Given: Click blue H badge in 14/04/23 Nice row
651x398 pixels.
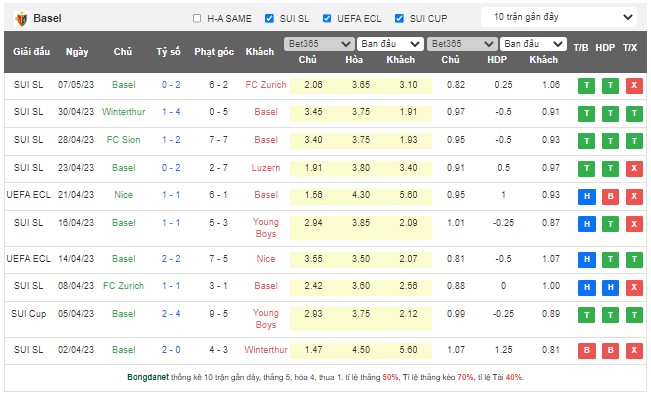Looking at the screenshot, I should pyautogui.click(x=587, y=259).
